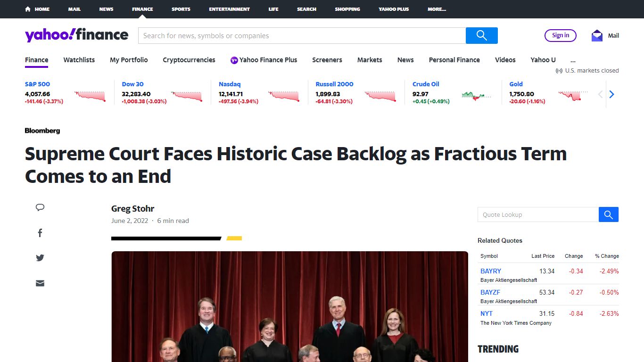Click the Symbol column header
Image resolution: width=644 pixels, height=362 pixels.
489,256
